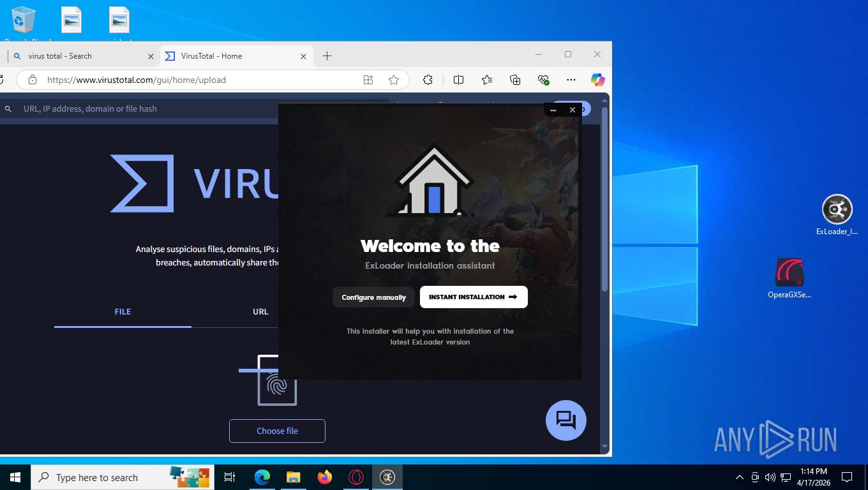
Task: Open the Windows Start menu
Action: click(x=15, y=477)
